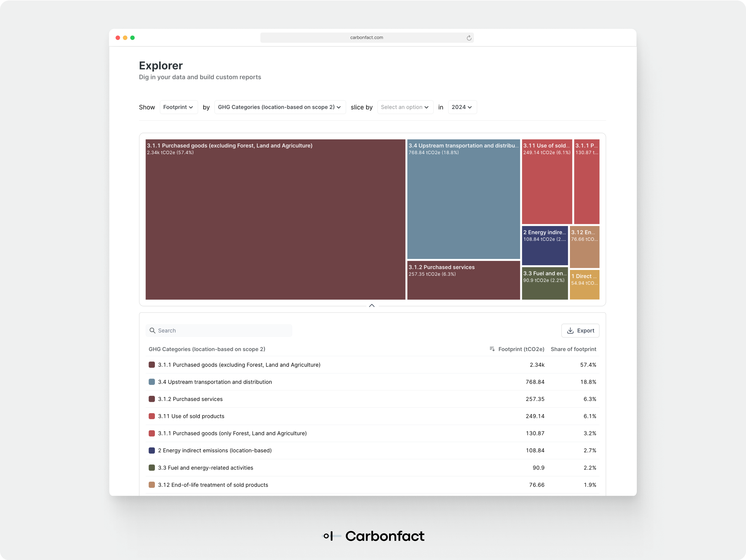Viewport: 746px width, 560px height.
Task: Click the search magnifier icon in the search bar
Action: [x=152, y=330]
